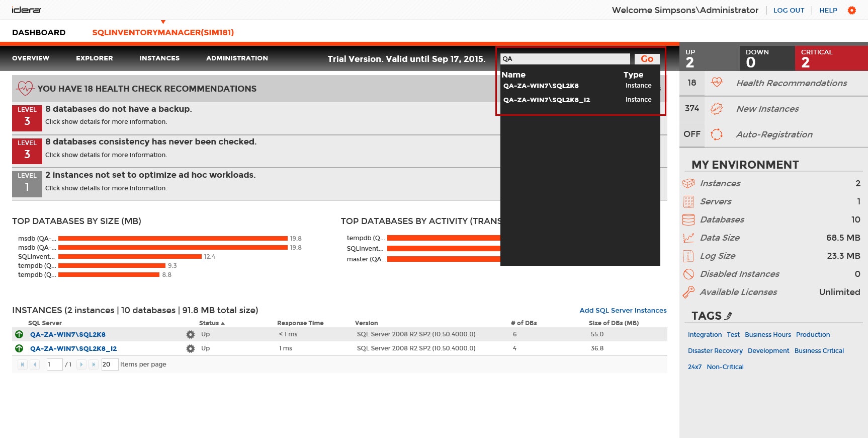Screen dimensions: 868x438
Task: Click the Health Recommendations heart icon
Action: point(717,83)
